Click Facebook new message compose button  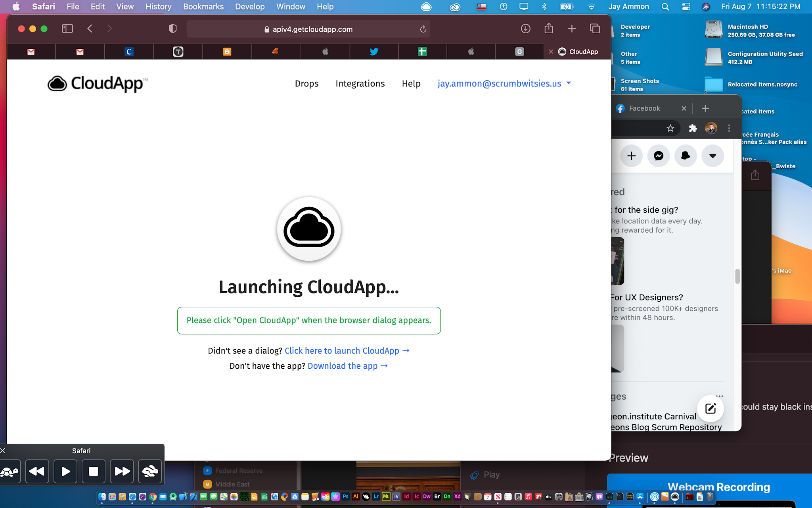[x=710, y=408]
